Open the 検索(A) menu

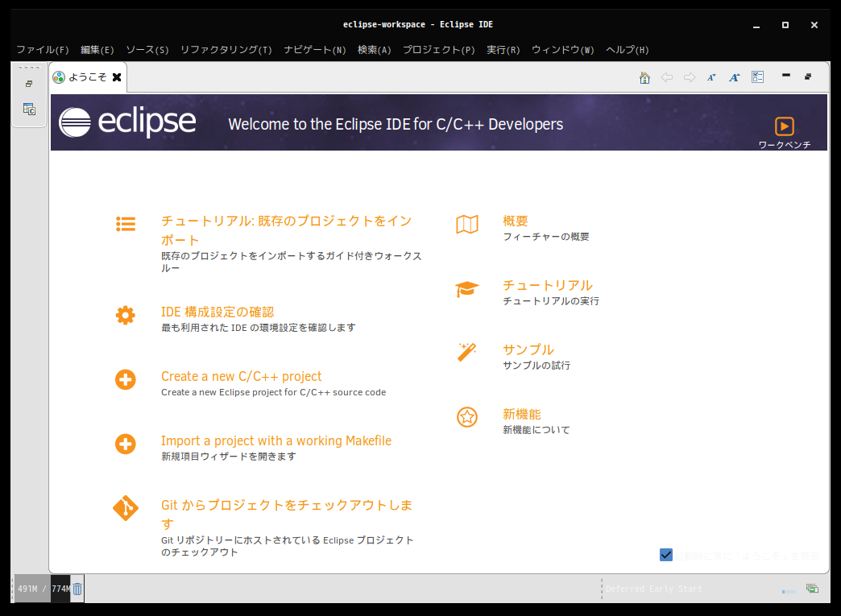tap(375, 50)
